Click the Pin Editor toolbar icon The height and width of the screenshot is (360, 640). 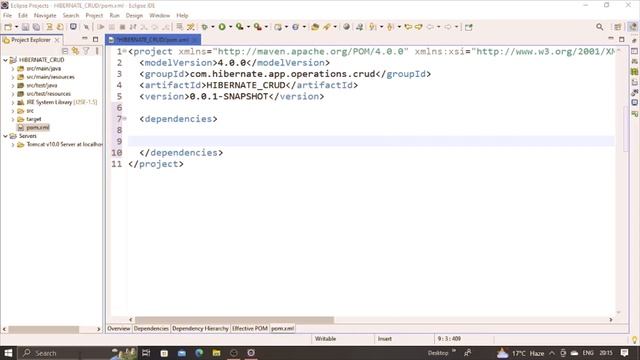point(469,27)
